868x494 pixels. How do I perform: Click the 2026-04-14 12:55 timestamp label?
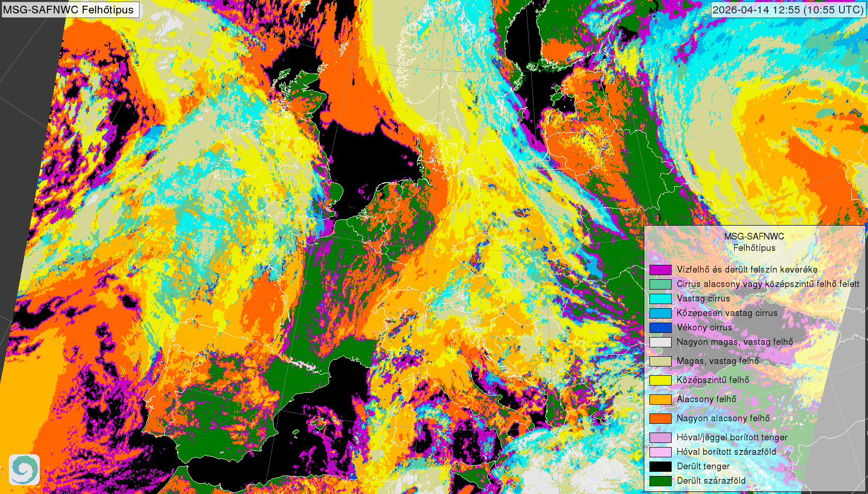(787, 10)
